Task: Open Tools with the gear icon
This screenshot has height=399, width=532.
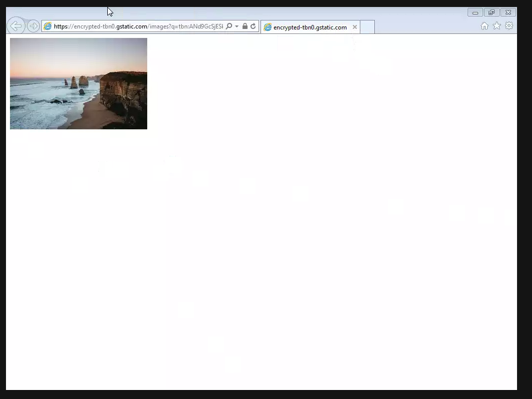Action: [509, 26]
